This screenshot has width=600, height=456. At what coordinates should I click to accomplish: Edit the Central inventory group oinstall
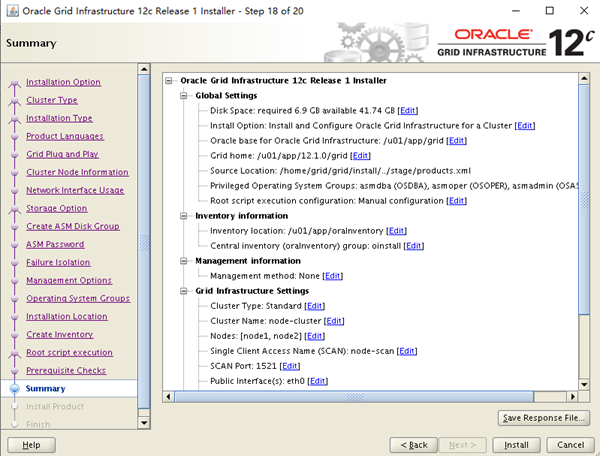(414, 246)
